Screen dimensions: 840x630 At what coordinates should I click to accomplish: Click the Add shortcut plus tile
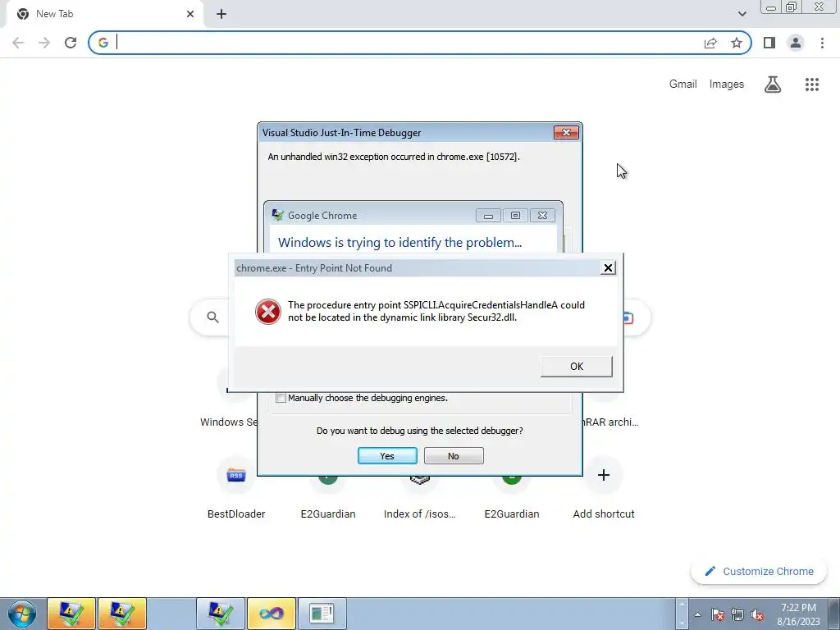pos(604,475)
